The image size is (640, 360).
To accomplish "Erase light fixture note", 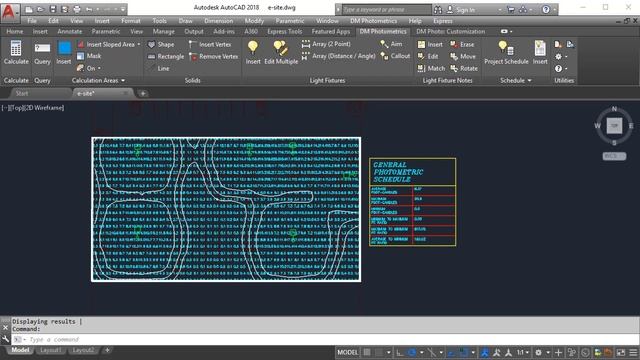I will (x=462, y=44).
